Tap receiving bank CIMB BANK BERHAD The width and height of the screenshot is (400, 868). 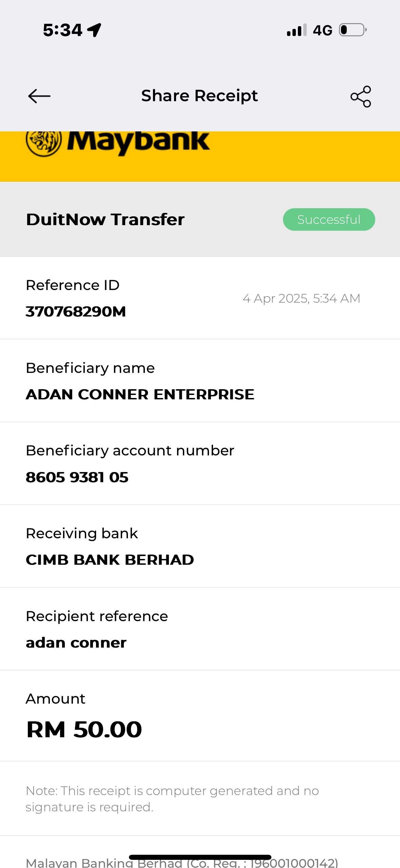[x=110, y=560]
